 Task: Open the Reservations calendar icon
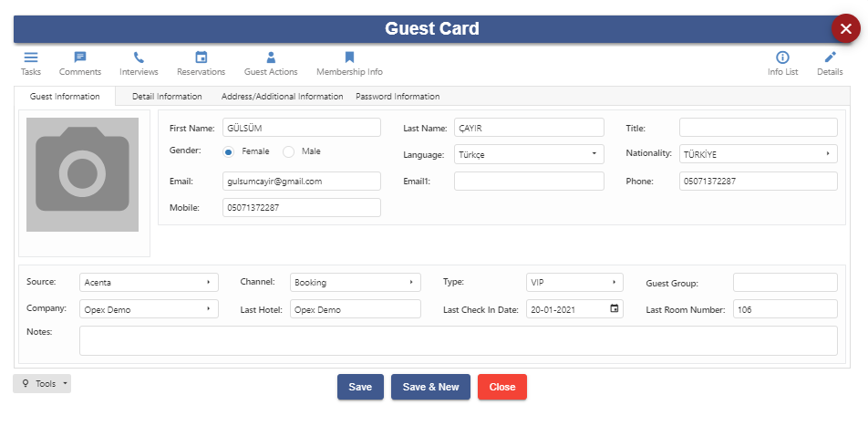coord(201,57)
